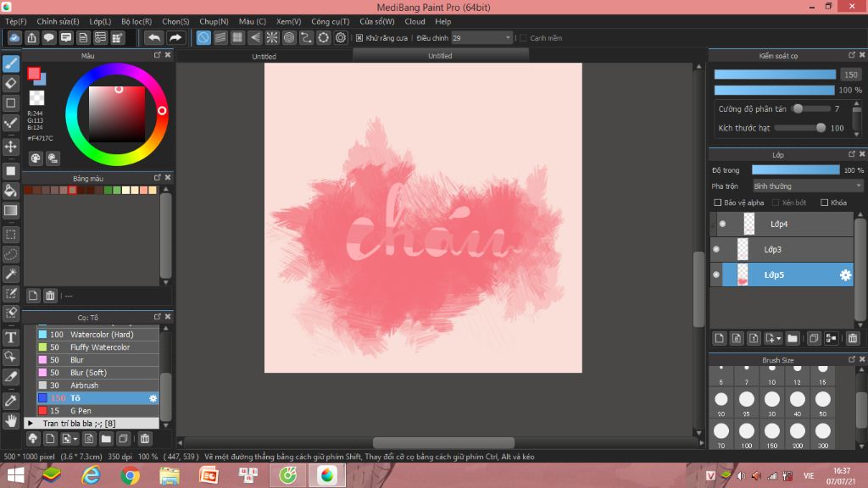Screen dimensions: 868x488
Task: Enable the concentric circle snap guide
Action: 289,37
